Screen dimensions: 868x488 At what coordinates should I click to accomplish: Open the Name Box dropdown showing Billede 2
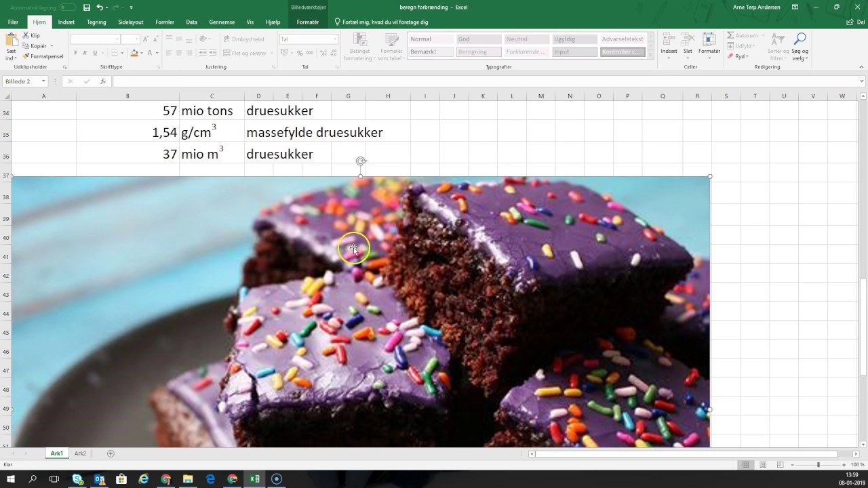pyautogui.click(x=43, y=81)
